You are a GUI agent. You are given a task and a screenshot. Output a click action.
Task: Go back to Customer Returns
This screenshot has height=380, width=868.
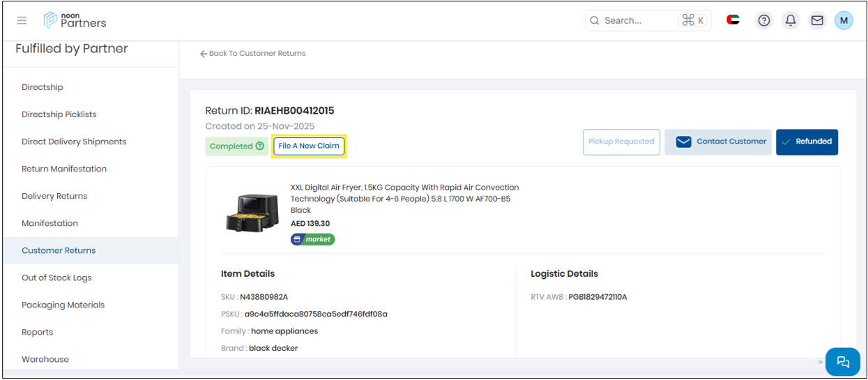tap(253, 54)
